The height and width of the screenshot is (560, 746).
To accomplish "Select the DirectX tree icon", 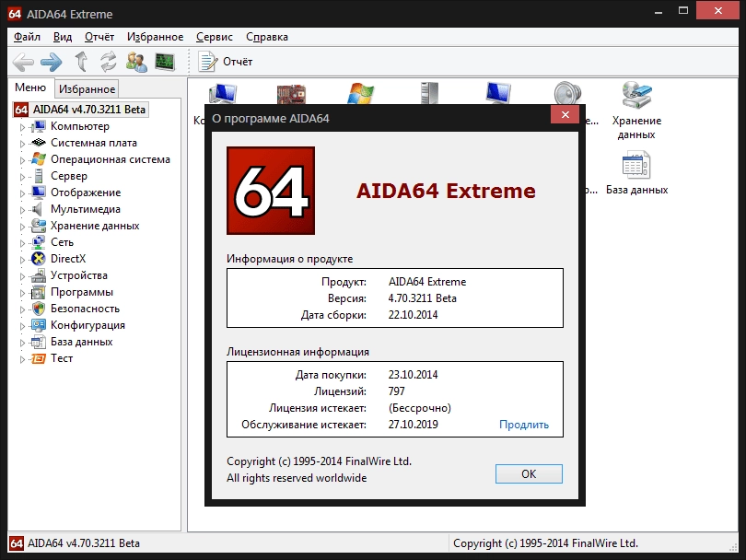I will coord(38,259).
